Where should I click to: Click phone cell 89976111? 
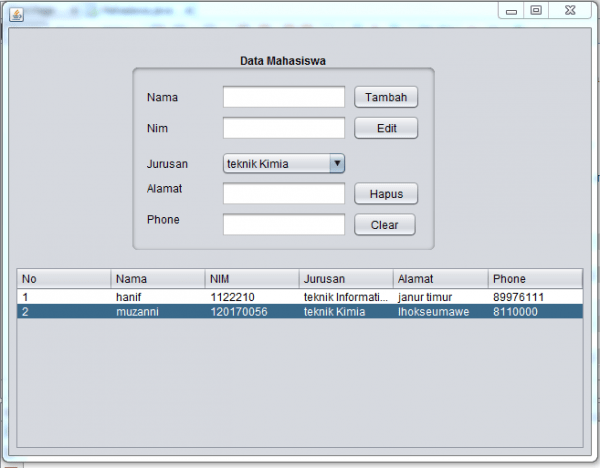(535, 297)
